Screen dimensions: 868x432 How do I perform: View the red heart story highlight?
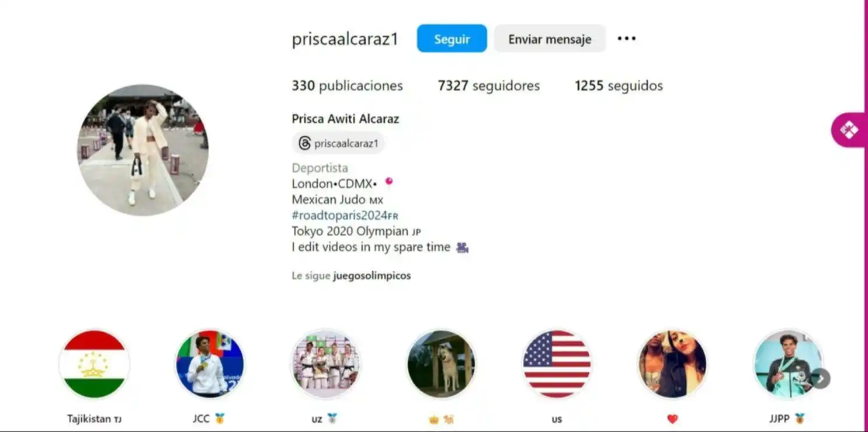672,364
